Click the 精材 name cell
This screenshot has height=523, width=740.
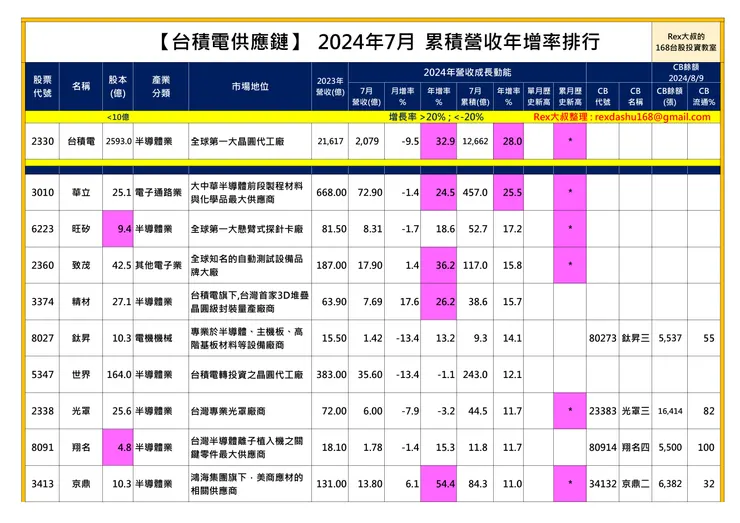tap(81, 302)
